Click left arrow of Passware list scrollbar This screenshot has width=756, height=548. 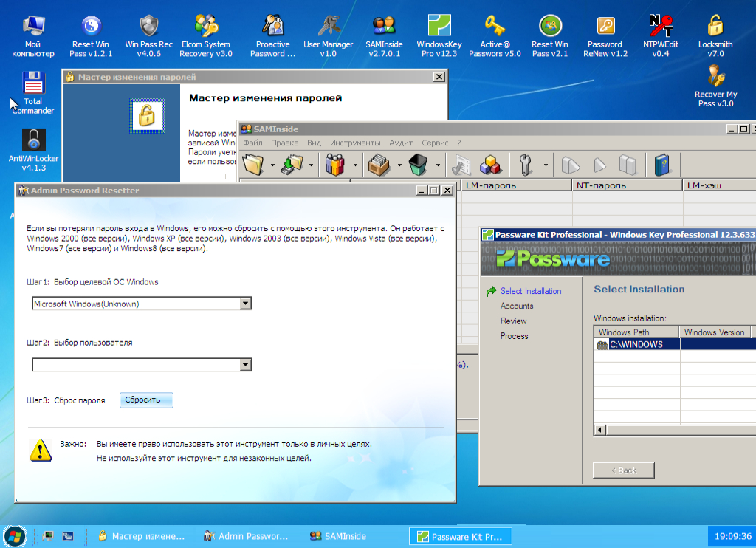click(x=600, y=430)
